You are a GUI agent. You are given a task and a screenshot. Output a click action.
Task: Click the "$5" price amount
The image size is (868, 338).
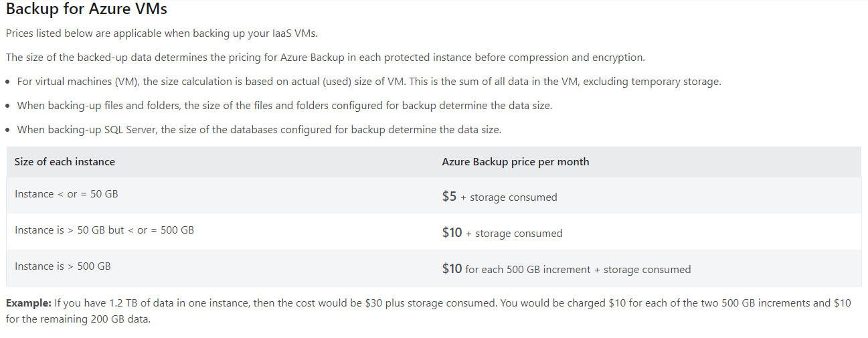(449, 197)
